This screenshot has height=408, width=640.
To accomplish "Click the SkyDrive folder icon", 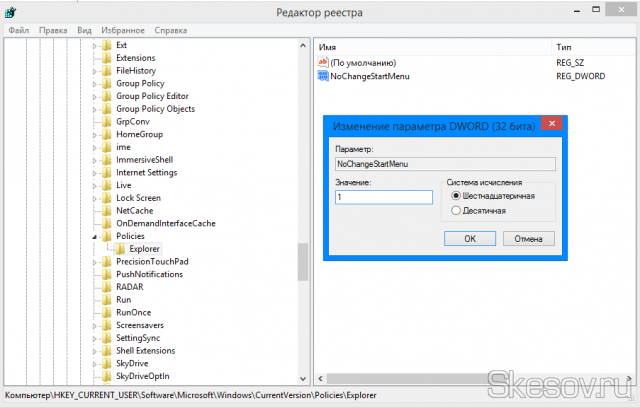I will point(107,363).
